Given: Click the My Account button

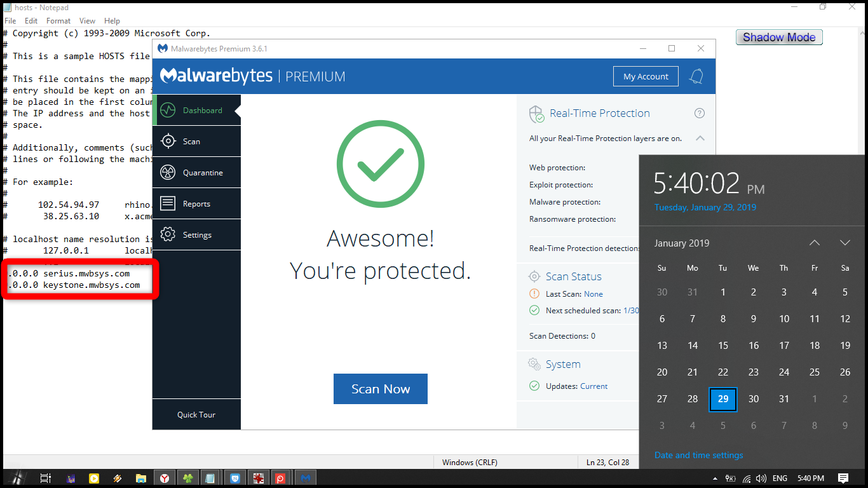Looking at the screenshot, I should coord(646,76).
